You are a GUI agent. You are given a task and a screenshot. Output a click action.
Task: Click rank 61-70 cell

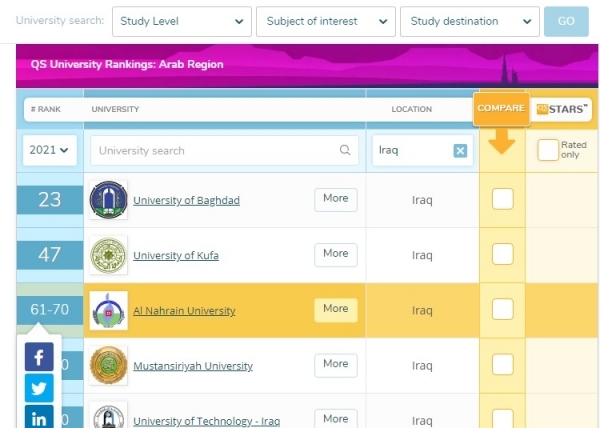coord(50,310)
